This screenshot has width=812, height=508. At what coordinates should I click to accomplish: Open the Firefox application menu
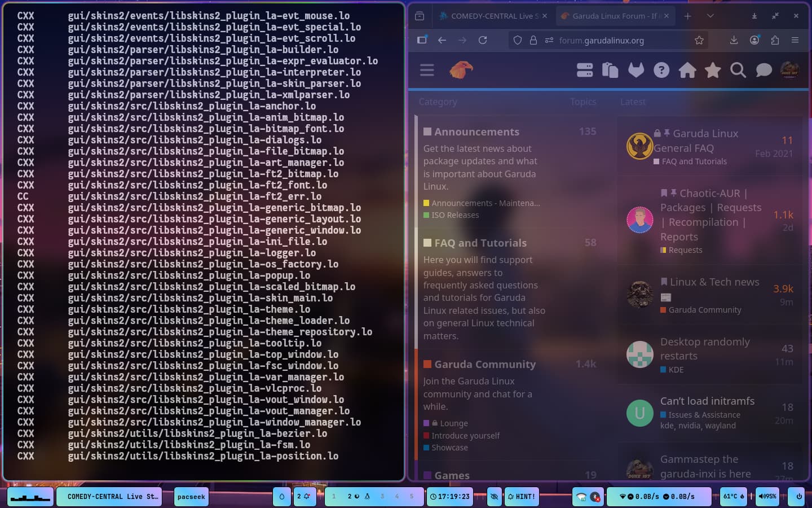tap(795, 40)
